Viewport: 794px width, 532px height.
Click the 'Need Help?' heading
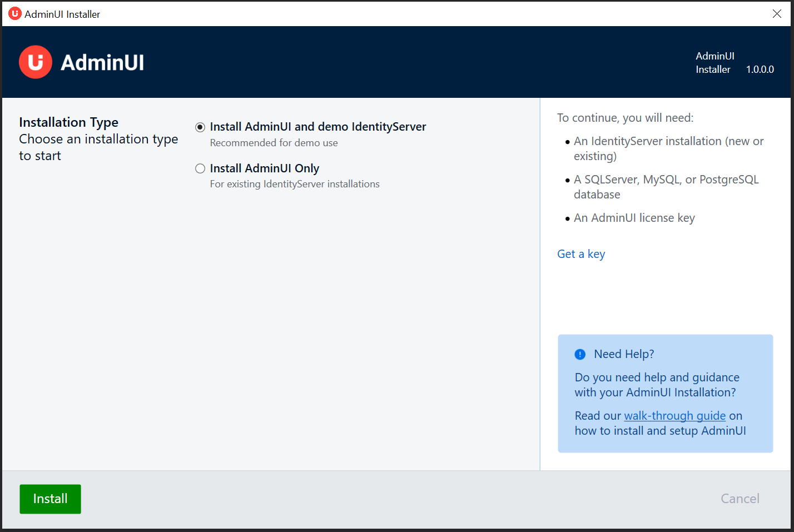point(624,354)
